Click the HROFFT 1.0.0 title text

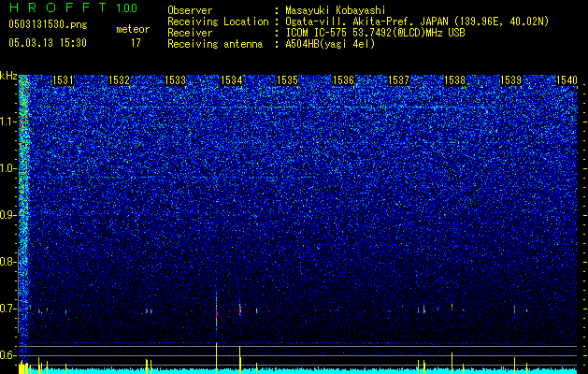coord(73,7)
